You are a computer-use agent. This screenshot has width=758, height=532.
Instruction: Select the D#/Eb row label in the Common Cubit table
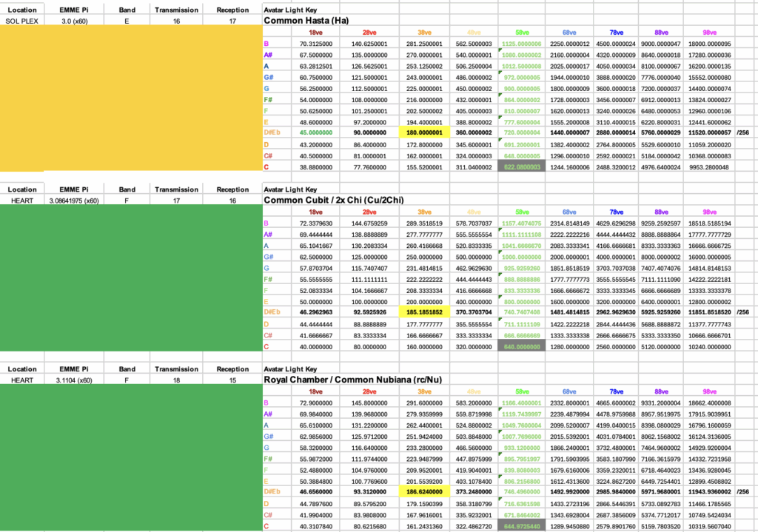tap(272, 313)
